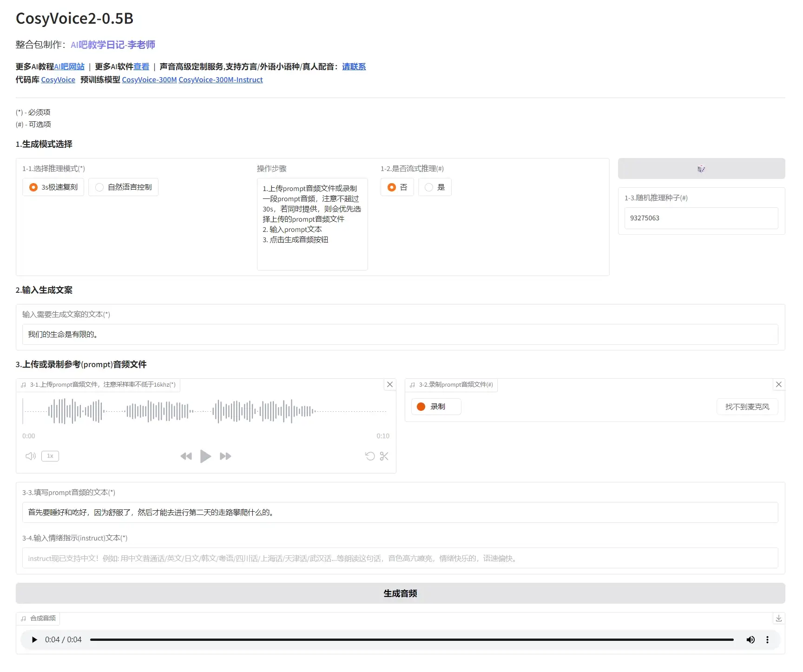Click the 0:04 / 0:04 time readout
The width and height of the screenshot is (803, 672).
[x=63, y=639]
